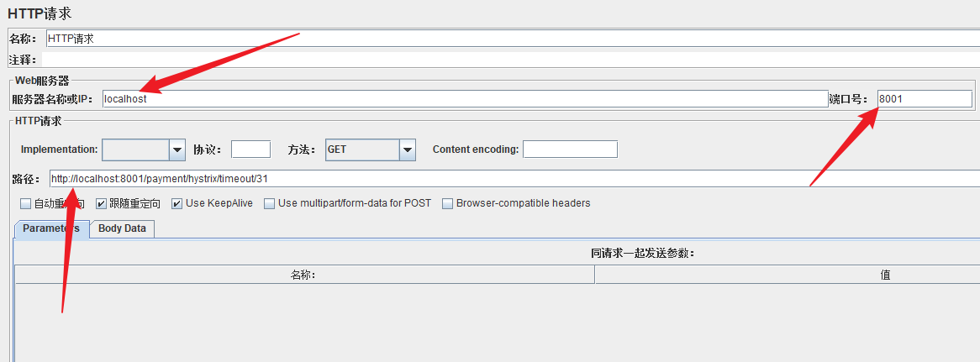This screenshot has height=362, width=980.
Task: Switch to the Parameters tab
Action: pyautogui.click(x=51, y=228)
